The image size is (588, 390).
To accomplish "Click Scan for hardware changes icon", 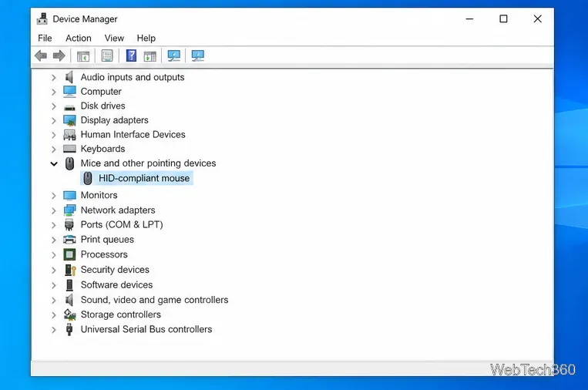I will [x=197, y=55].
